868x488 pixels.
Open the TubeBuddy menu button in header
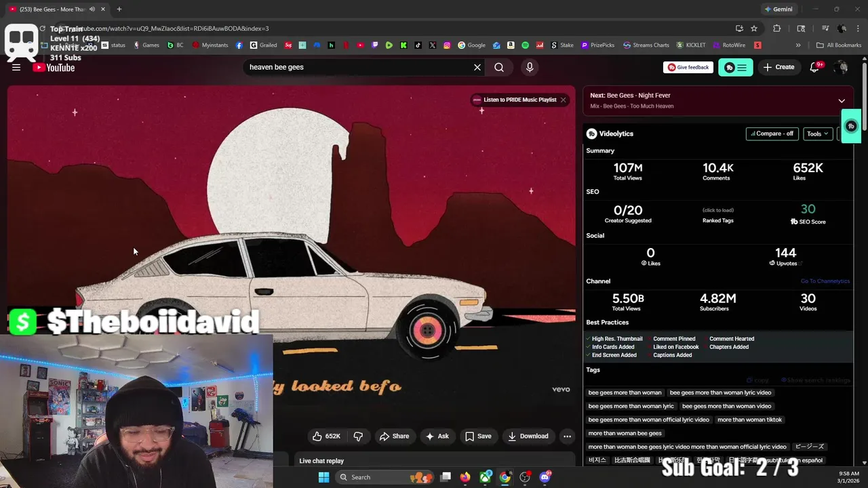tap(735, 67)
